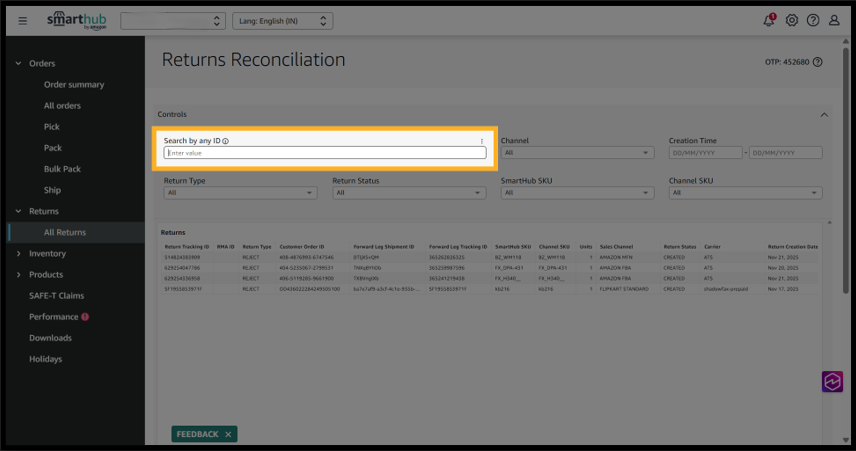
Task: Open the Channel SKU dropdown
Action: 745,192
